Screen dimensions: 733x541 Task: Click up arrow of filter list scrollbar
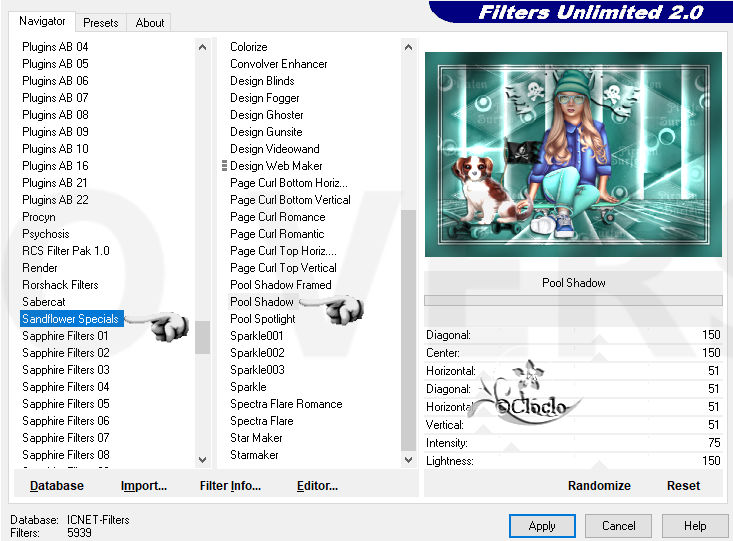(408, 47)
